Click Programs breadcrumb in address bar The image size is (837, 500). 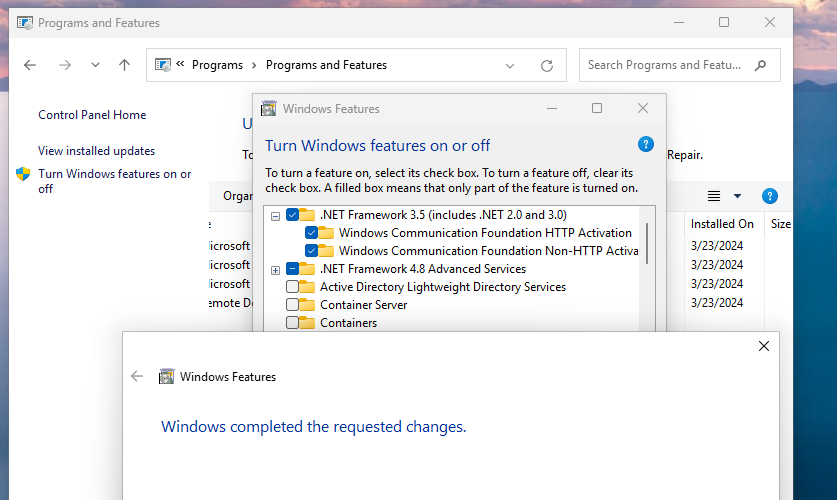pyautogui.click(x=217, y=65)
